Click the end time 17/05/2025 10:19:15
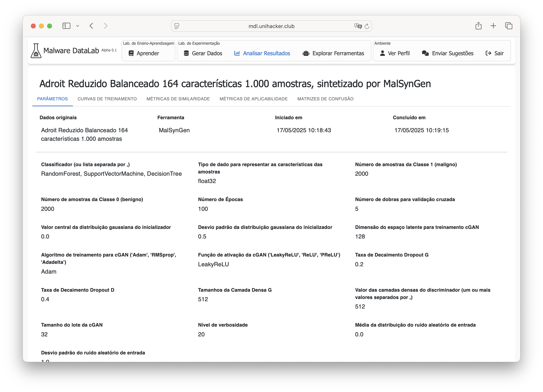The image size is (543, 392). pyautogui.click(x=421, y=130)
